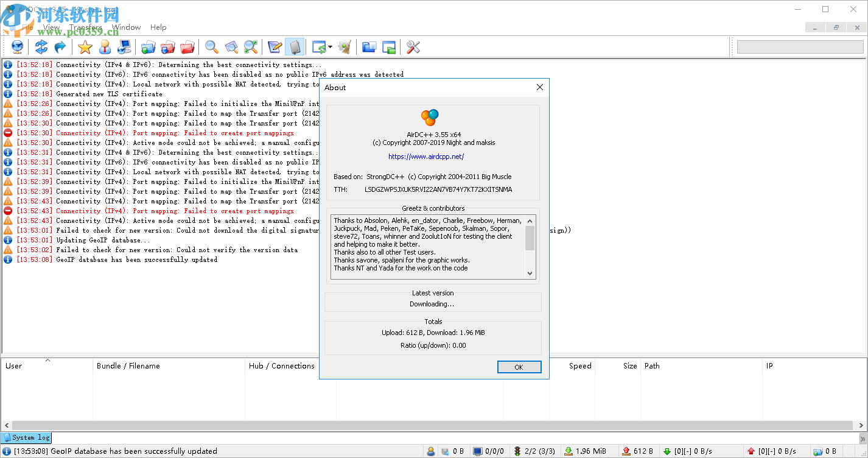
Task: Click the contributors list scroll up arrow
Action: coord(530,220)
